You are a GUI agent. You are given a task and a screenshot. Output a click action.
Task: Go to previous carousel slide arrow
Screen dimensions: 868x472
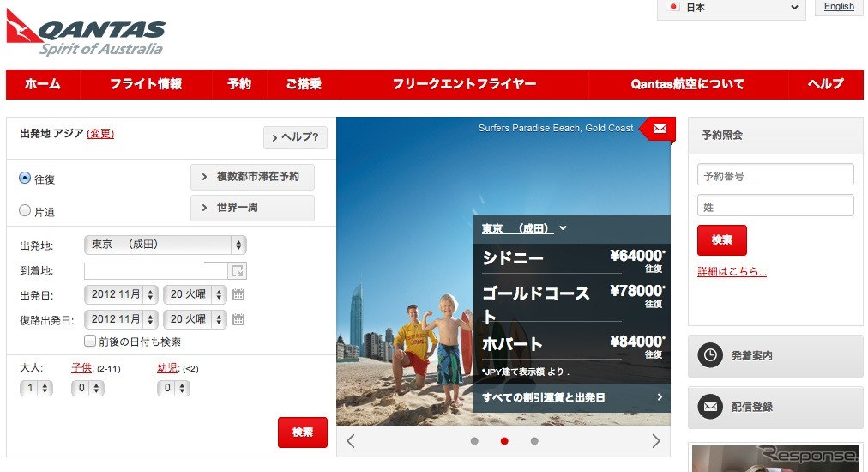pyautogui.click(x=351, y=441)
